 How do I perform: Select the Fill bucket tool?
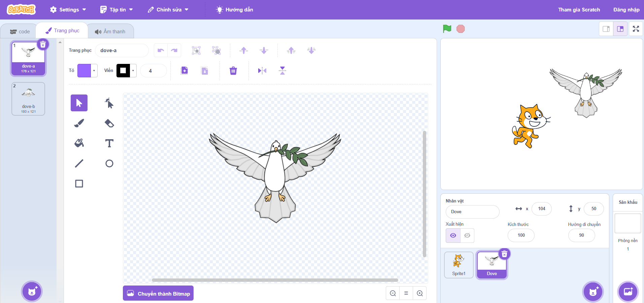[x=79, y=143]
